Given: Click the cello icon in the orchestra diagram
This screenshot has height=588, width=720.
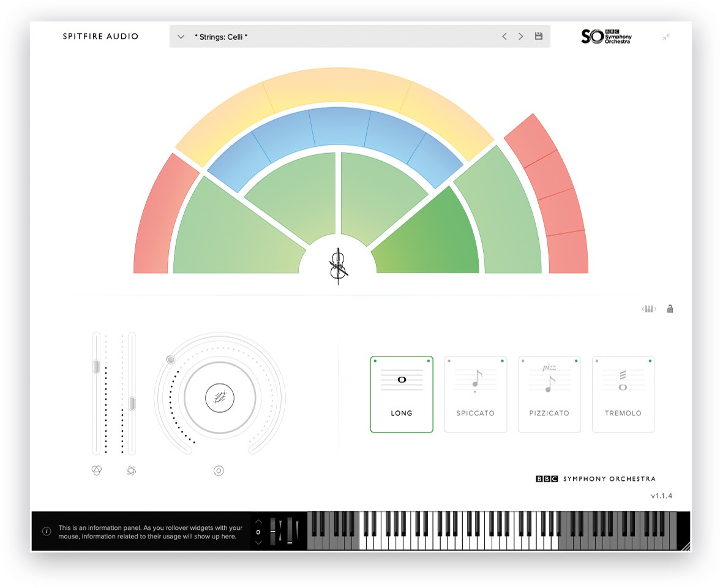Looking at the screenshot, I should click(338, 266).
